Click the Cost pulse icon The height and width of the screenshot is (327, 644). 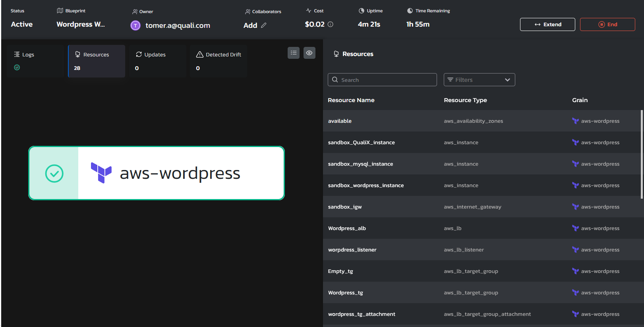[x=309, y=10]
